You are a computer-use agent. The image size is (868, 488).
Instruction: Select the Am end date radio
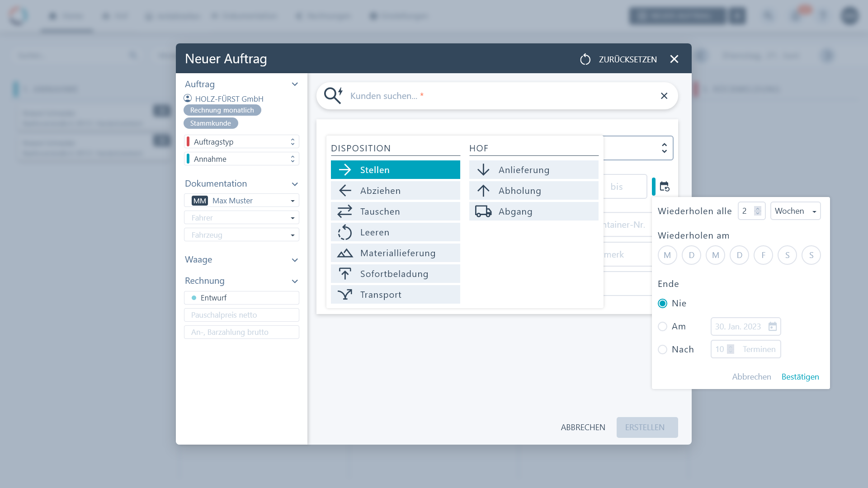pyautogui.click(x=662, y=326)
